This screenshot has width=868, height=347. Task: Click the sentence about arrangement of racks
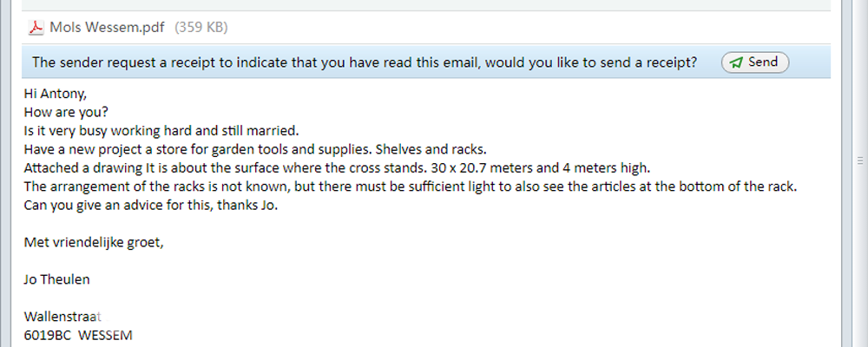(x=410, y=187)
